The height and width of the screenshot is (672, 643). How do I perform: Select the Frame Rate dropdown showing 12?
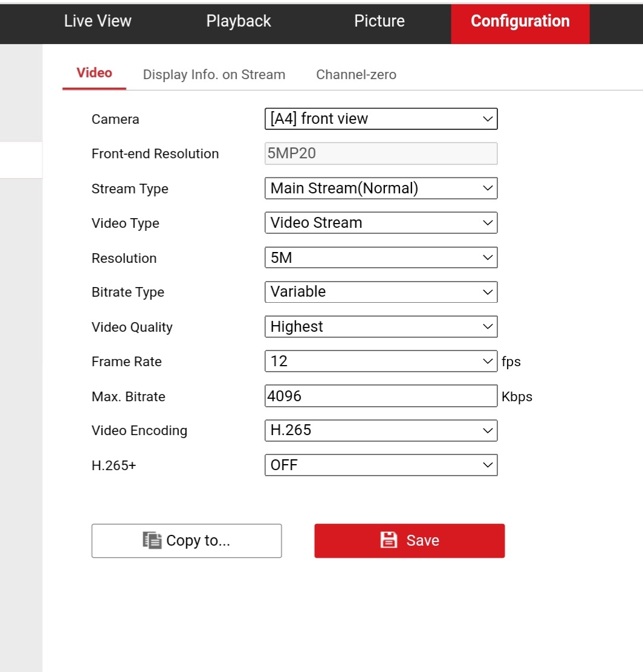click(x=381, y=361)
